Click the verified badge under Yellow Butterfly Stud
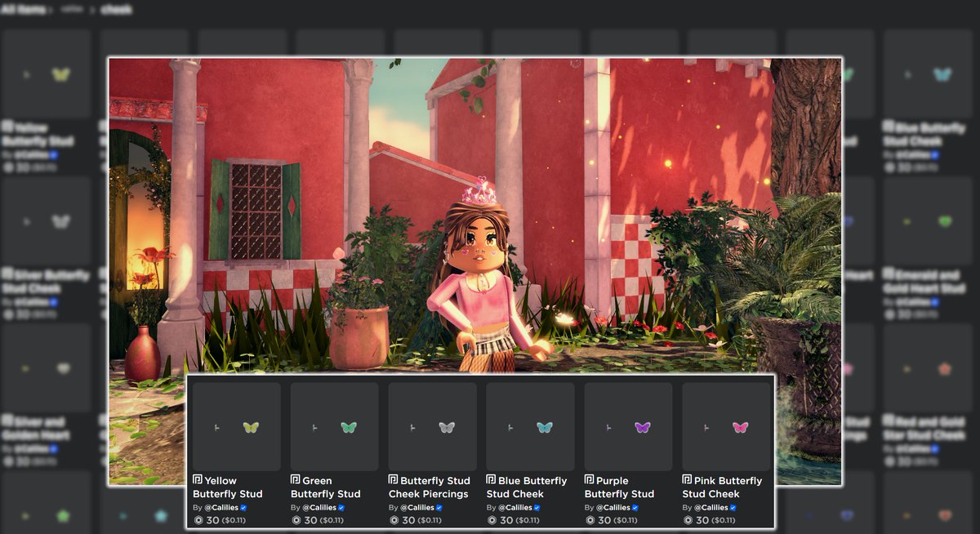 click(244, 508)
